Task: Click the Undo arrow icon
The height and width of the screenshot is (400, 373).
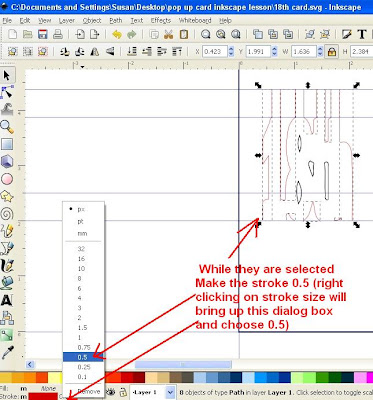Action: point(117,34)
